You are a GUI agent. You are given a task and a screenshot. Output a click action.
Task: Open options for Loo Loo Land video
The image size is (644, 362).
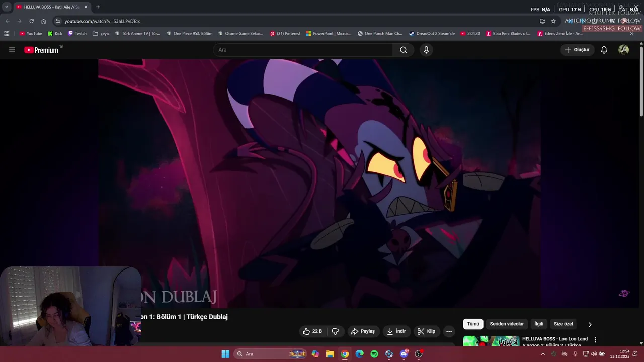(595, 340)
